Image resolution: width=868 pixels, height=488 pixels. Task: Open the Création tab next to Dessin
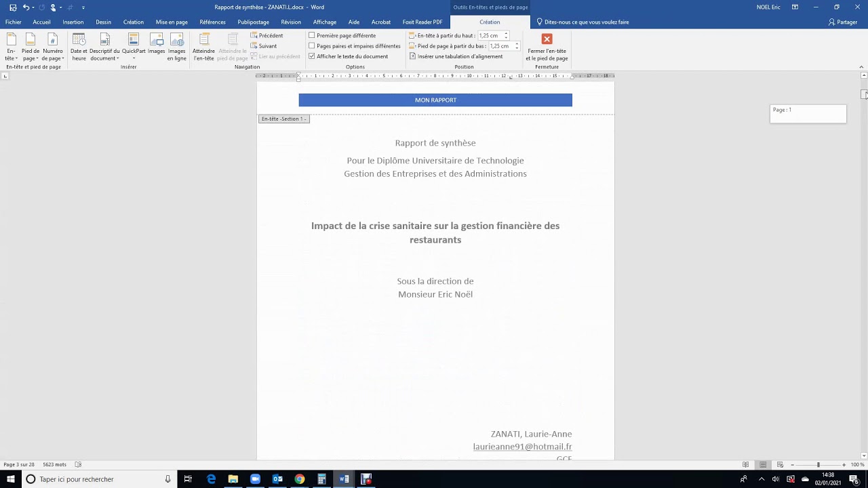[x=134, y=22]
